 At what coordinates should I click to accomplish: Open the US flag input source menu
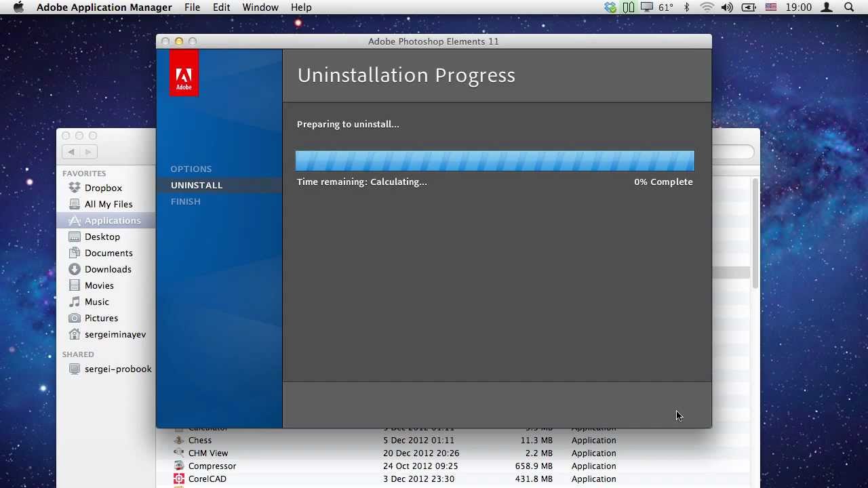(x=771, y=7)
